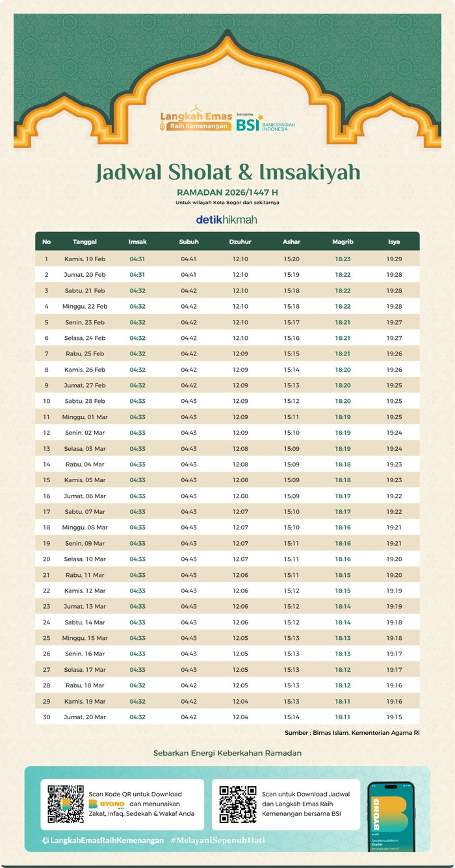Click the Tanggal column header

[85, 242]
